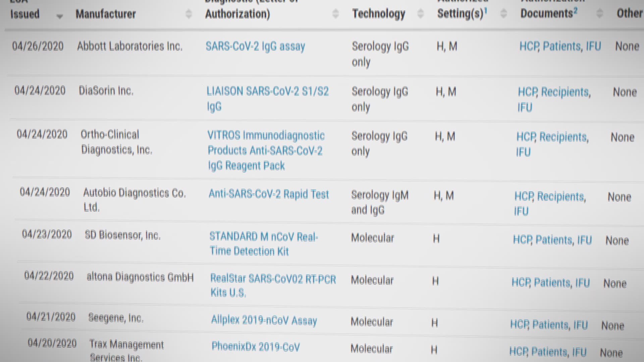Open HCP document for DiaSorin row
This screenshot has height=362, width=644.
pyautogui.click(x=528, y=92)
